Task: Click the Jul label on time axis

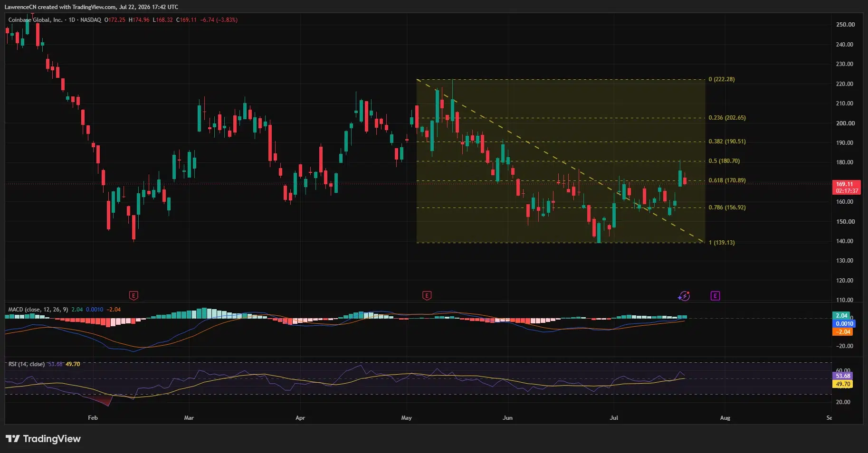Action: click(x=614, y=418)
